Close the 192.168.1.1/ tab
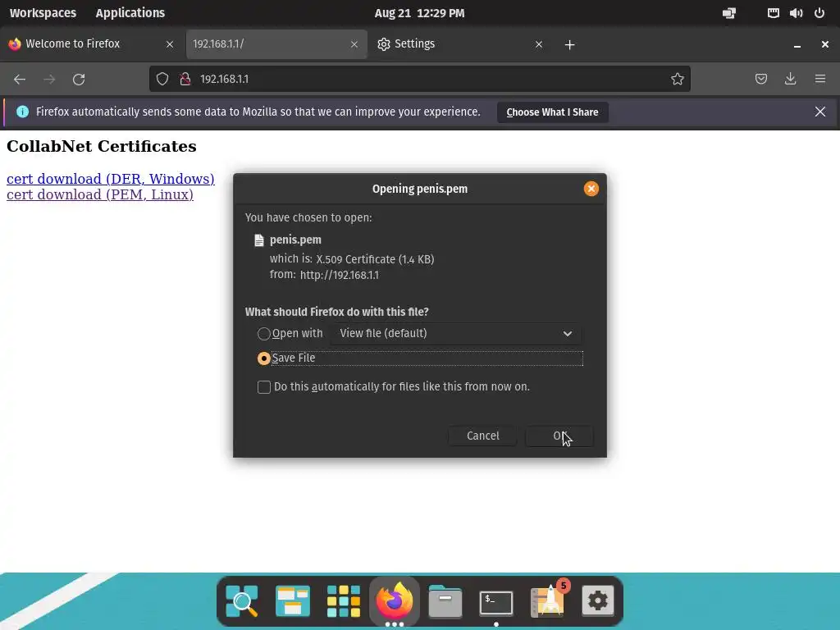Image resolution: width=840 pixels, height=630 pixels. [354, 44]
